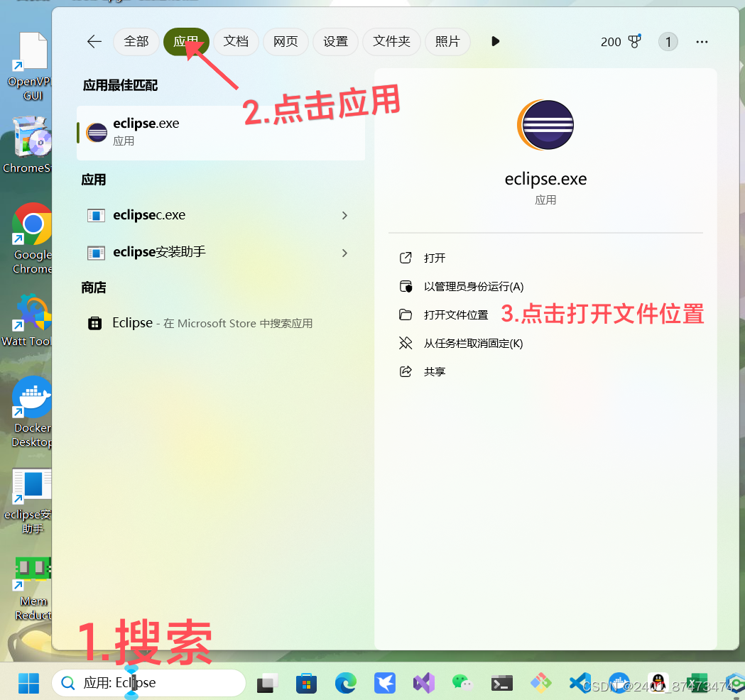This screenshot has height=700, width=745.
Task: Choose 打开文件位置
Action: [x=445, y=315]
